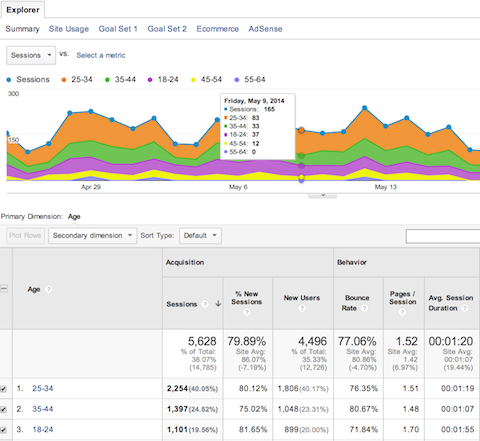Click the Select a metric link
The width and height of the screenshot is (480, 441).
101,55
